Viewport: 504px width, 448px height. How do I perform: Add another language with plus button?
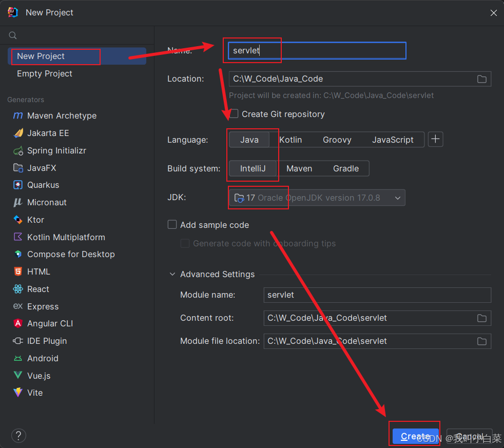click(436, 139)
